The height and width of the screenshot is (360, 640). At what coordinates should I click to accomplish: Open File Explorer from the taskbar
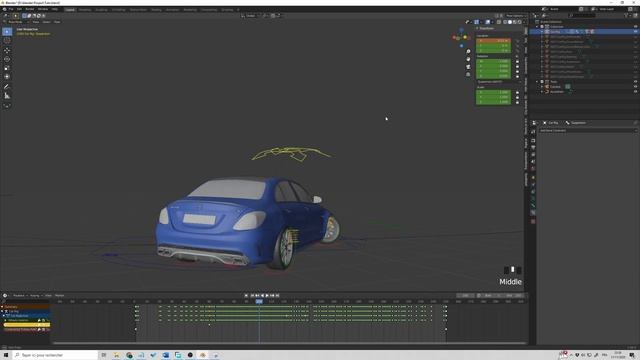pyautogui.click(x=116, y=355)
